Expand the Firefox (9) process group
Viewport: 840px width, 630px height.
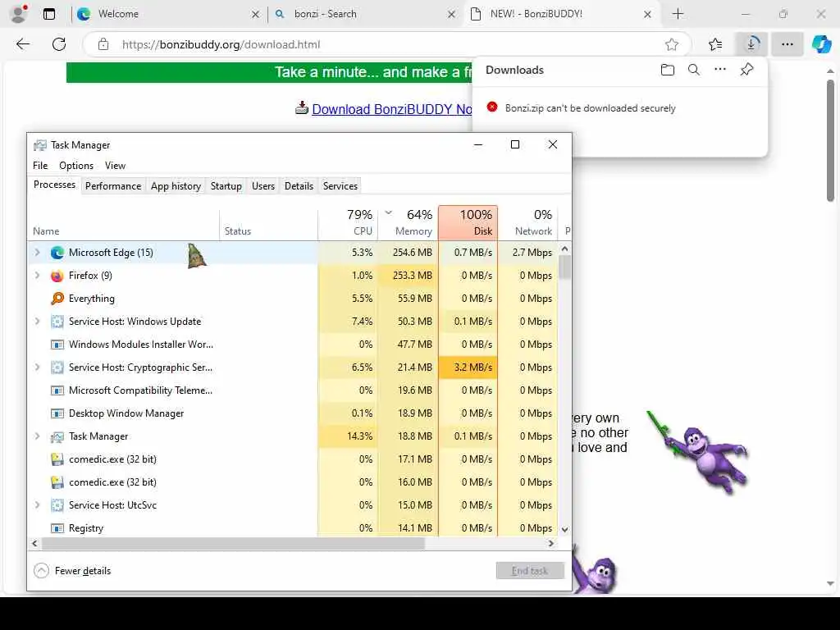tap(37, 276)
